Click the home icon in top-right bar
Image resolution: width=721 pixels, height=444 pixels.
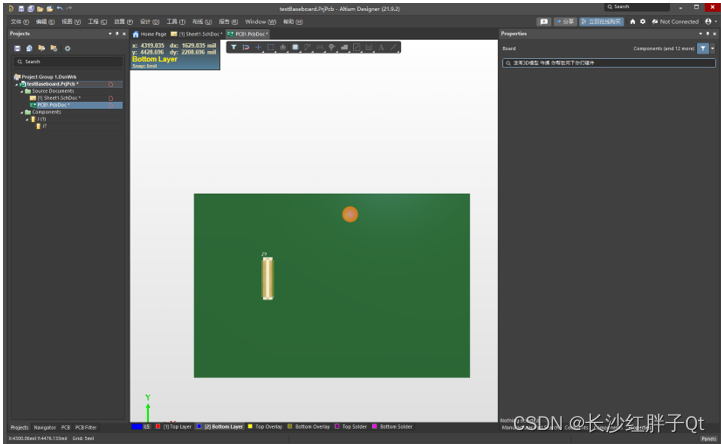(x=632, y=21)
